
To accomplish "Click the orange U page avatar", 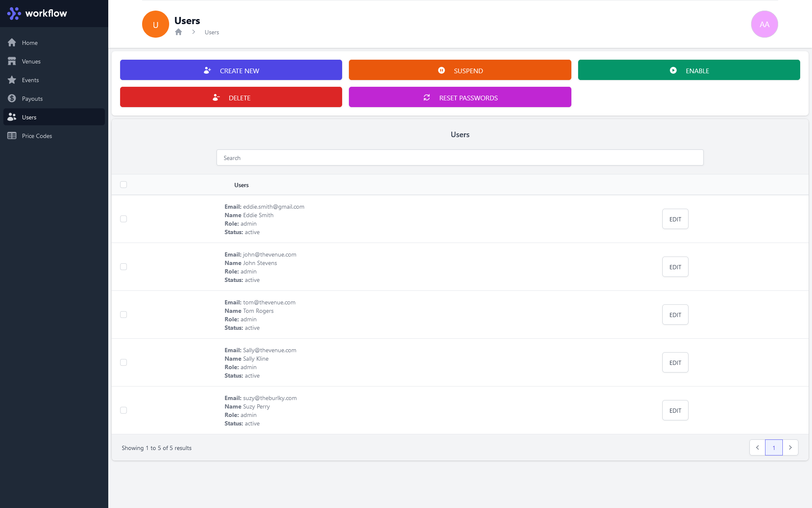I will tap(155, 24).
